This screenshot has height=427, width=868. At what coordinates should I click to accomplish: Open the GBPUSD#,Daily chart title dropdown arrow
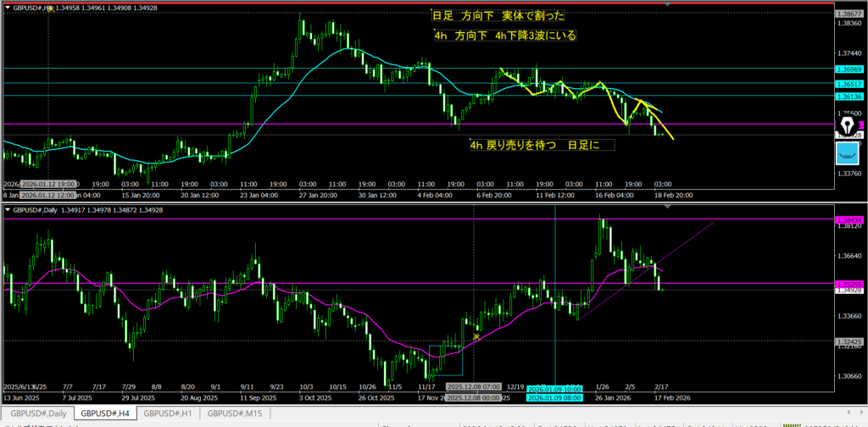[8, 209]
